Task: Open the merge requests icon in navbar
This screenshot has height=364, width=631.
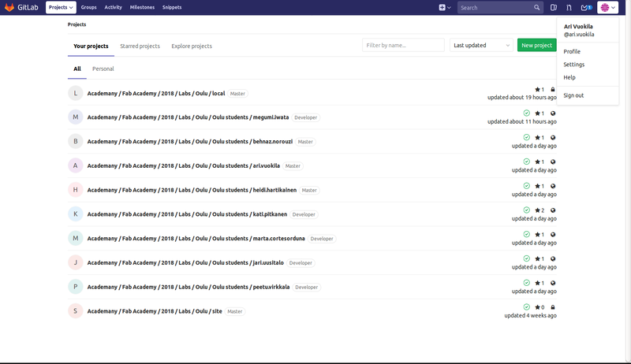Action: click(569, 7)
